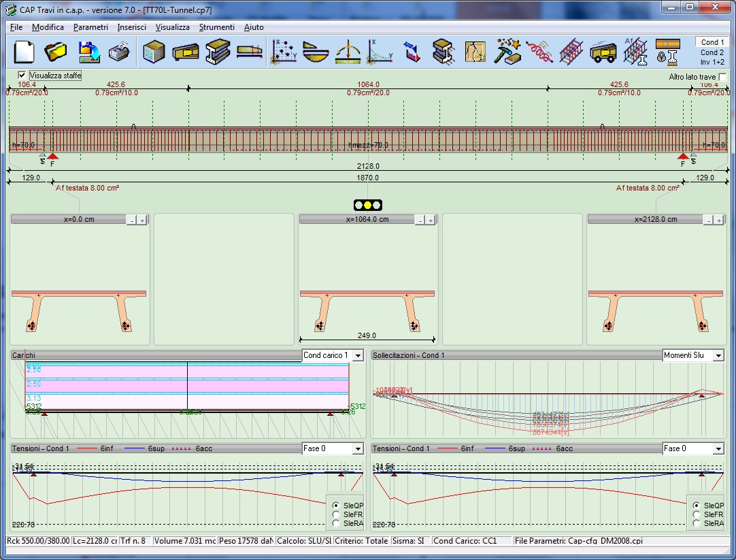The width and height of the screenshot is (736, 560).
Task: Click the Sisma: SI status entry
Action: click(411, 541)
